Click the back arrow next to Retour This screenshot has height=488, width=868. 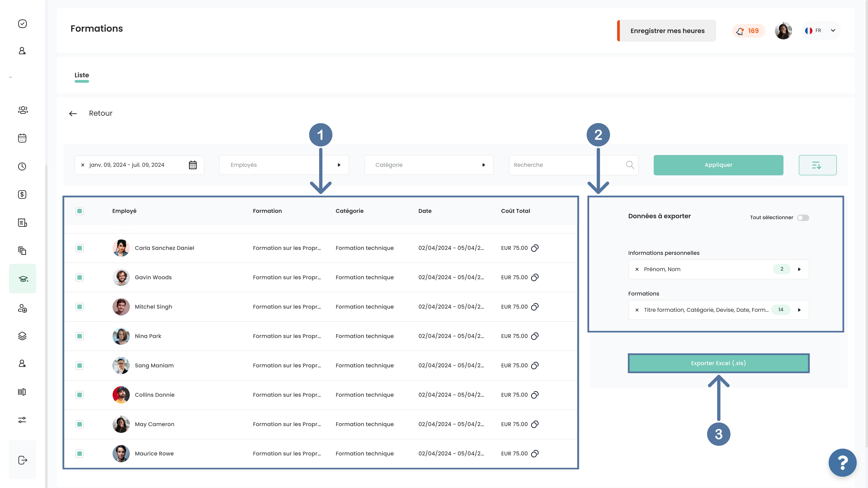(73, 114)
